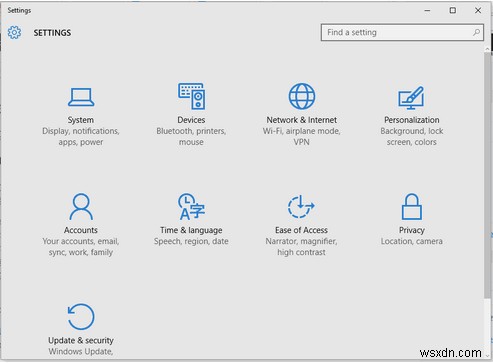Close the Settings window

click(x=478, y=11)
